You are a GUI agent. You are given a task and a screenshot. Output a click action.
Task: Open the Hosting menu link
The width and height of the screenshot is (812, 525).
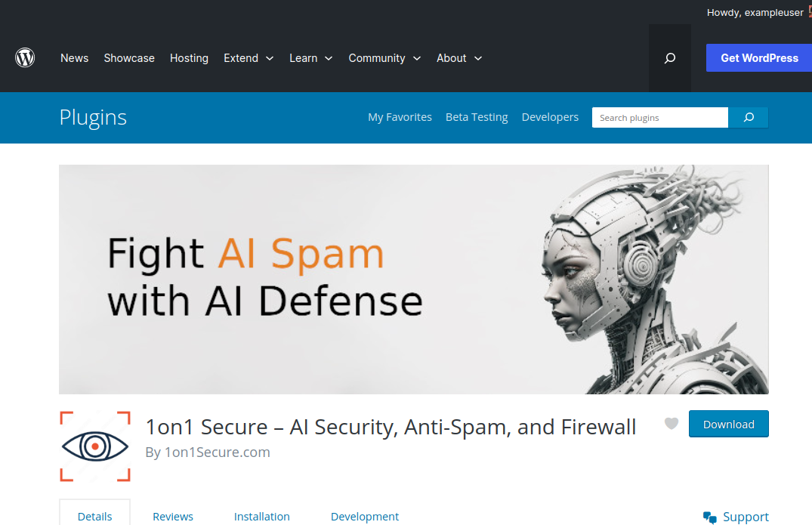[189, 58]
